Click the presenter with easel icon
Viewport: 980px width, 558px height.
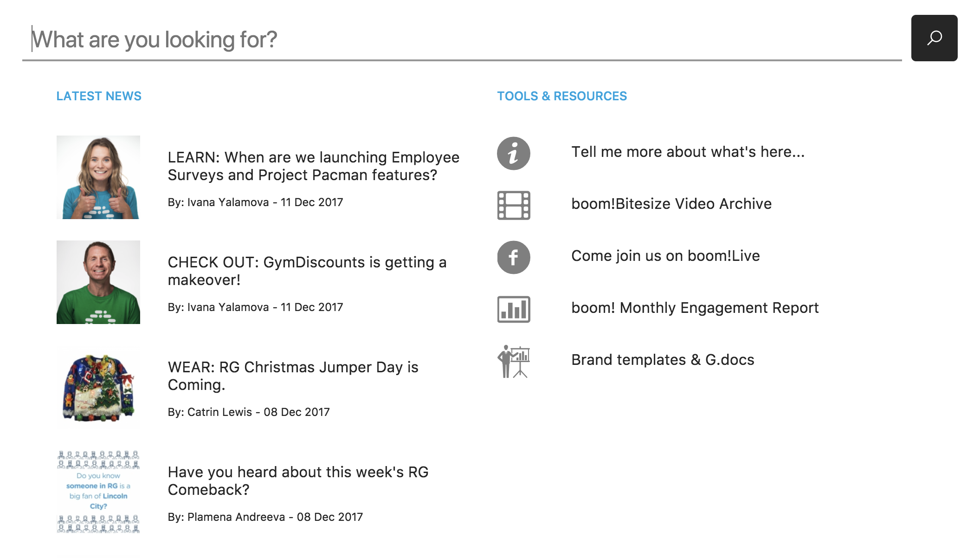coord(514,361)
